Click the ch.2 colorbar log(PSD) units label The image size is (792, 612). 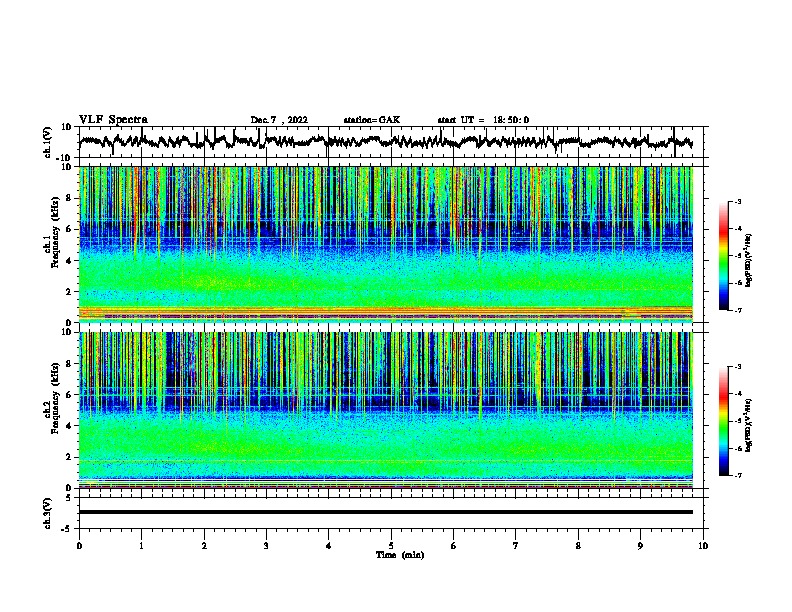coord(749,425)
